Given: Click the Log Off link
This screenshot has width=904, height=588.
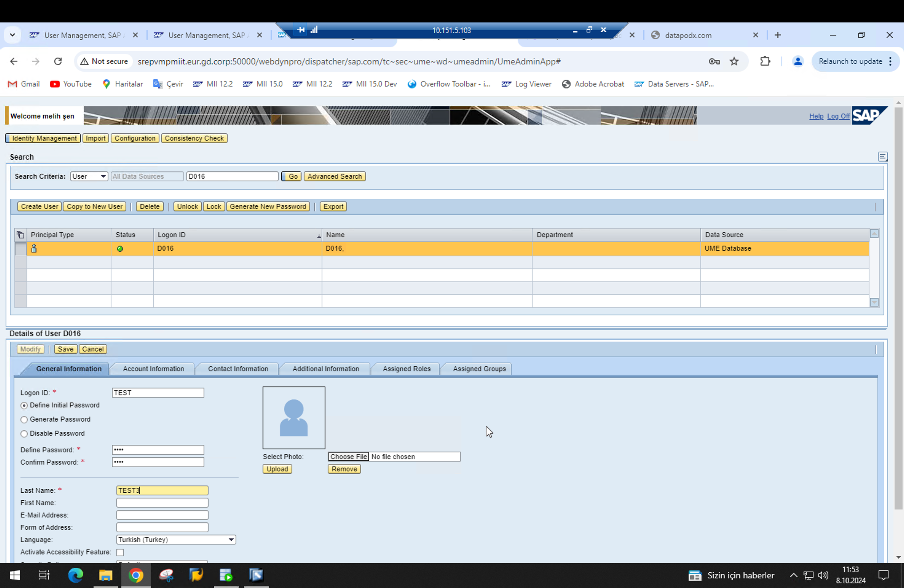Looking at the screenshot, I should [838, 116].
